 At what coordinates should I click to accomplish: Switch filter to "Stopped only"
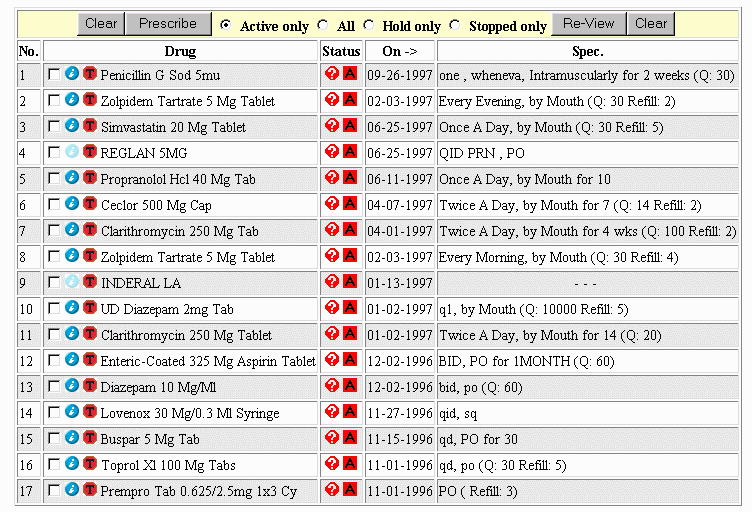pyautogui.click(x=455, y=25)
